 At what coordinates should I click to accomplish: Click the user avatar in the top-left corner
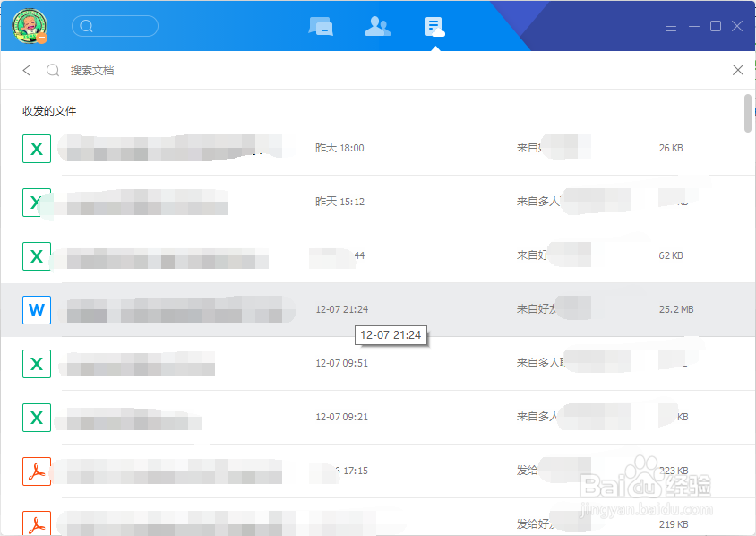30,26
